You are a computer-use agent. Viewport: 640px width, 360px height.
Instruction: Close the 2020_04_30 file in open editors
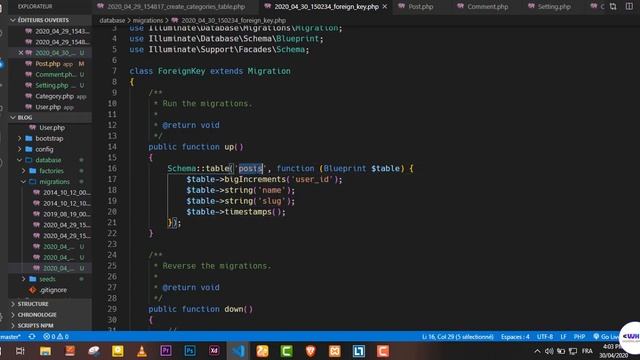pyautogui.click(x=21, y=53)
